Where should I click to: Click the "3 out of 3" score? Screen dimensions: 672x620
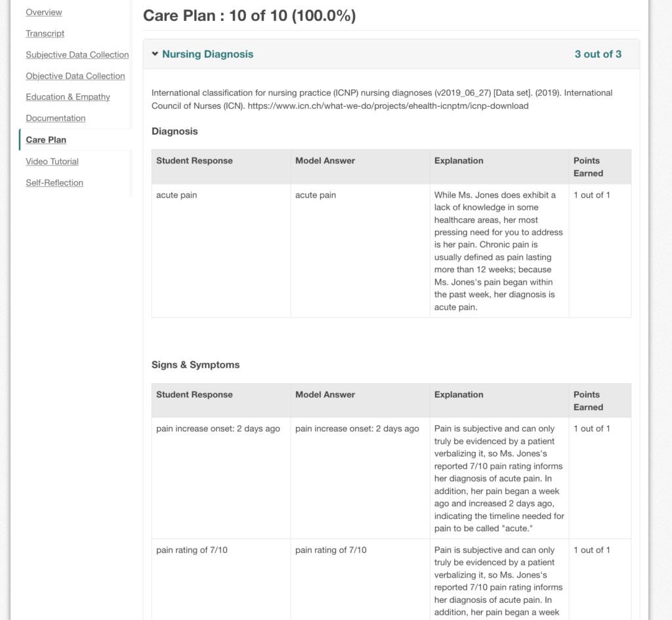598,54
